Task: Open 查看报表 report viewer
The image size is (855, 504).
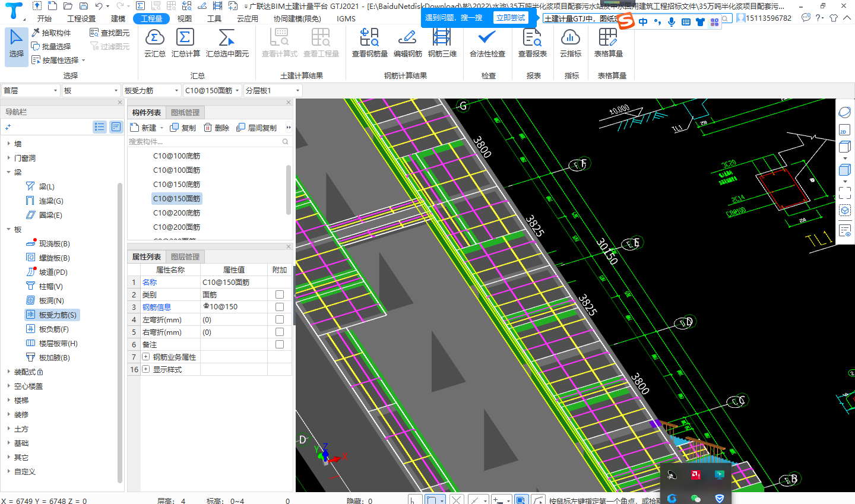Action: 532,43
